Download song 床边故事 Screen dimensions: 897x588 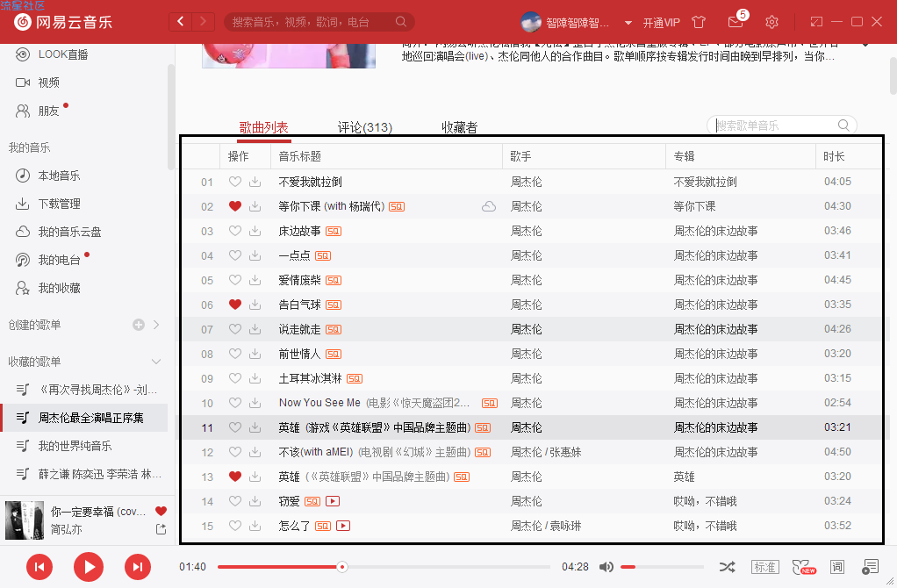tap(255, 231)
